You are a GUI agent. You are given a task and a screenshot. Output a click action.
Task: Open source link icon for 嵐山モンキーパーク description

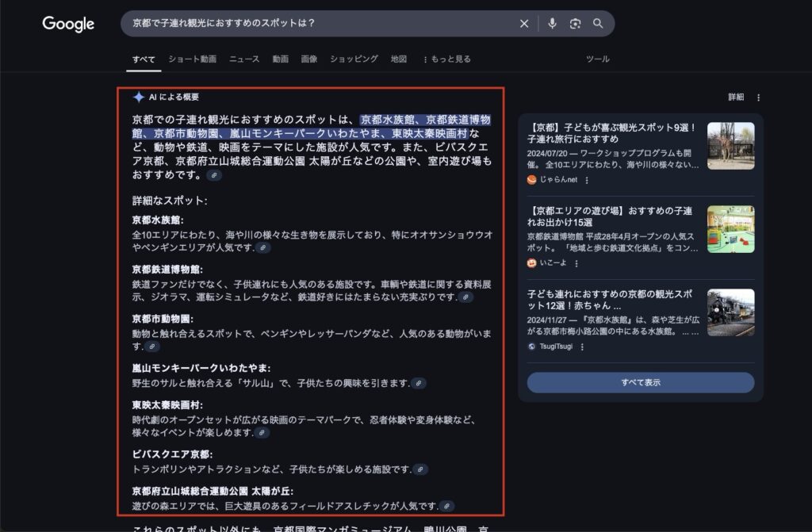tap(419, 383)
